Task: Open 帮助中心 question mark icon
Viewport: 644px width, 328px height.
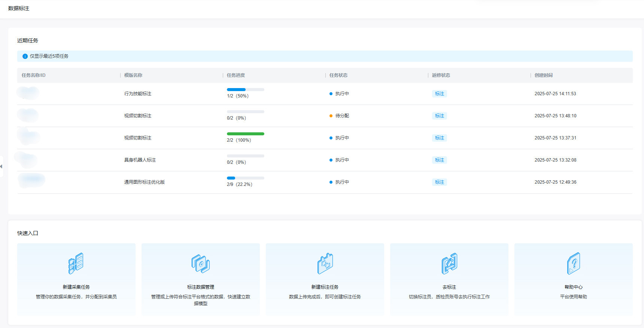Action: (573, 263)
